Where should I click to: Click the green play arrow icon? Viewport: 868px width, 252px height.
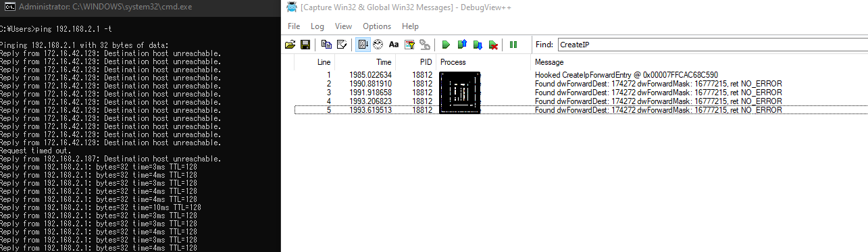pos(446,45)
